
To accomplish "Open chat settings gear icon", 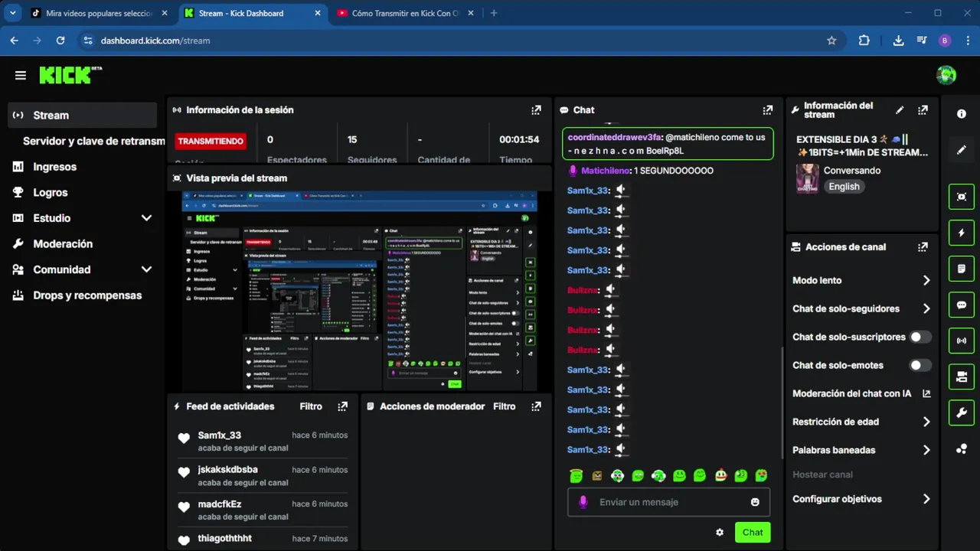I will point(720,533).
